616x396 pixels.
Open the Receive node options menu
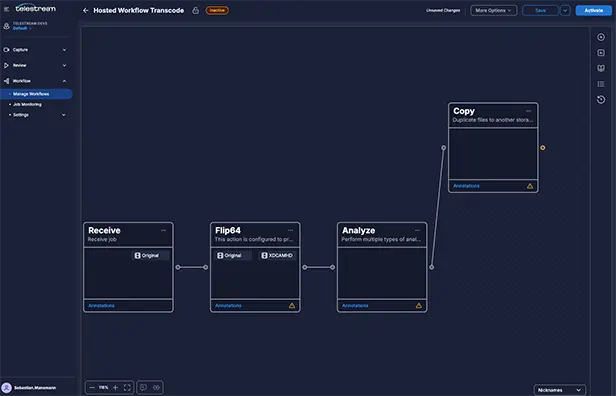click(x=163, y=231)
